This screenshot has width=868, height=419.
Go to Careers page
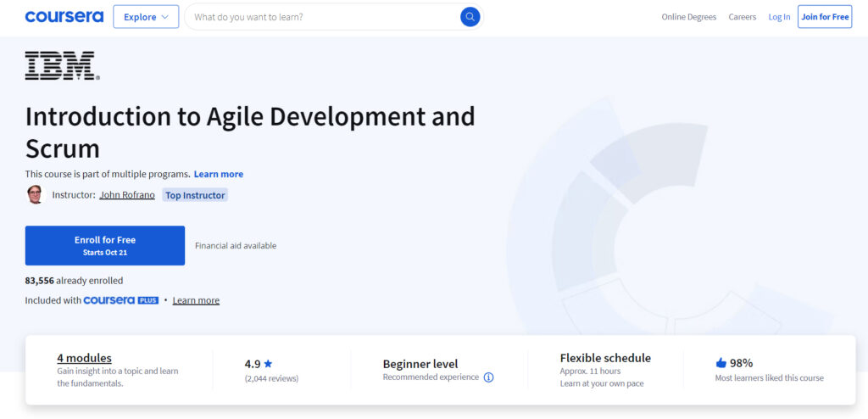click(x=742, y=17)
